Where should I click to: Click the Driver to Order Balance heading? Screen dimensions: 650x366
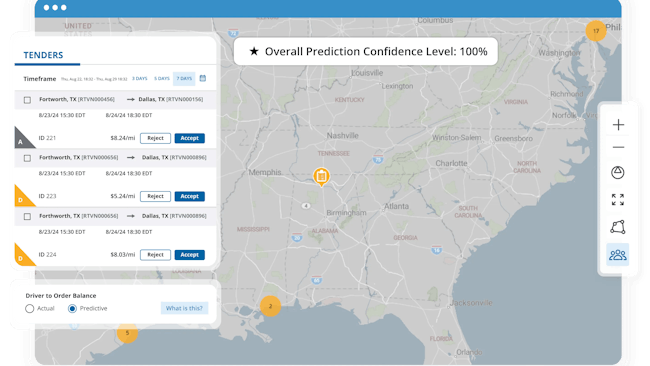click(61, 296)
